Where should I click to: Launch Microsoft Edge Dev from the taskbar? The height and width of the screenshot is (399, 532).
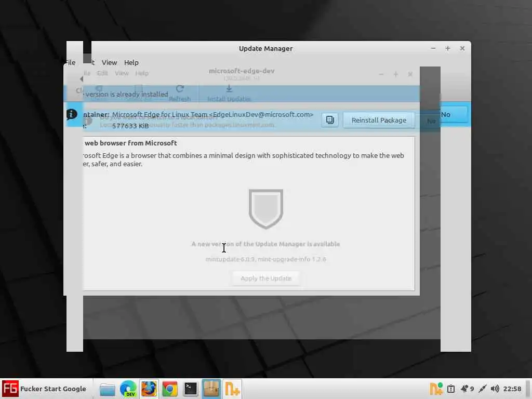point(128,389)
